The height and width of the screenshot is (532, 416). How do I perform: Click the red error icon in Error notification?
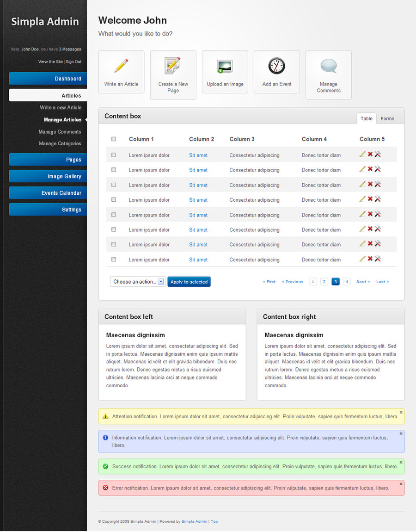click(105, 488)
